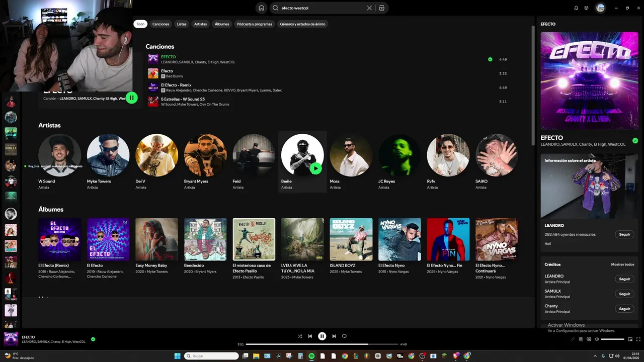Image resolution: width=644 pixels, height=362 pixels.
Task: Mute with the volume speaker icon
Action: (597, 339)
